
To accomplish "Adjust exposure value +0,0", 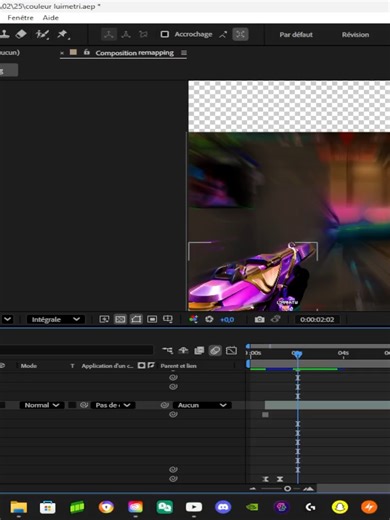I will (227, 320).
